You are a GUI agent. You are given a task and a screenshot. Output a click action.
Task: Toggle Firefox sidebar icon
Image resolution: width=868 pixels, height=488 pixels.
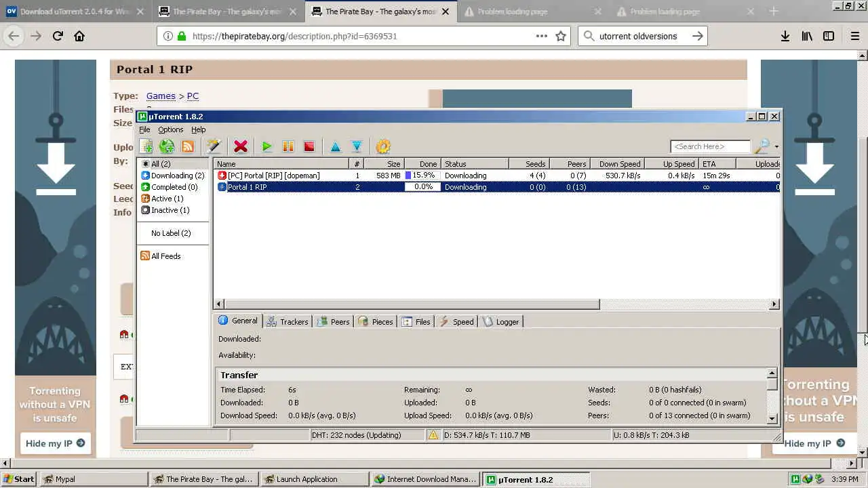tap(829, 36)
